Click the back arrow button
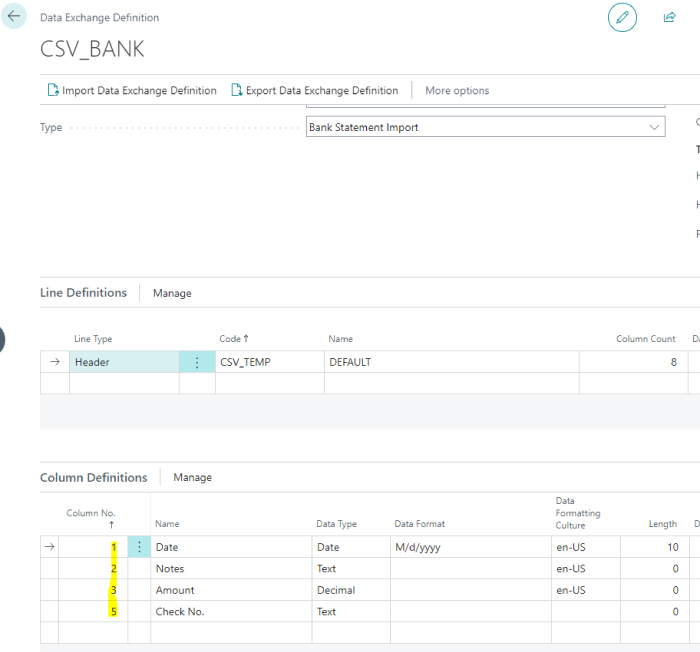Screen dimensions: 700x652 [x=14, y=17]
